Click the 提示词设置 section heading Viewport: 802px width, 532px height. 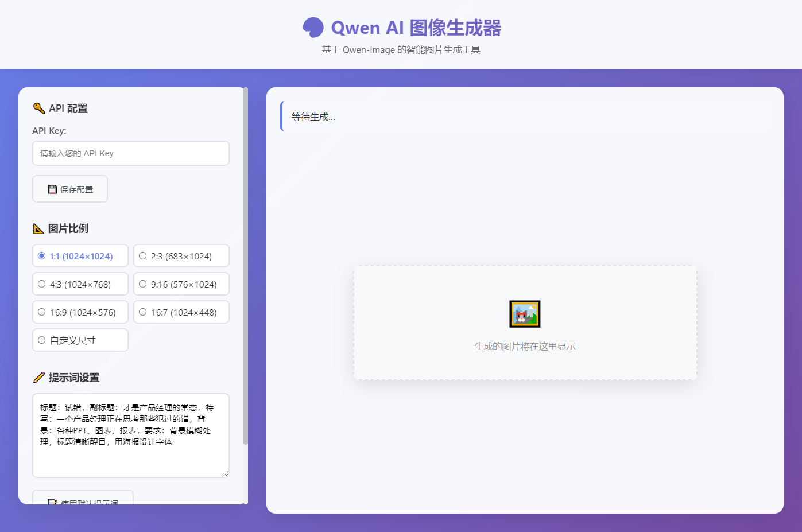(74, 378)
